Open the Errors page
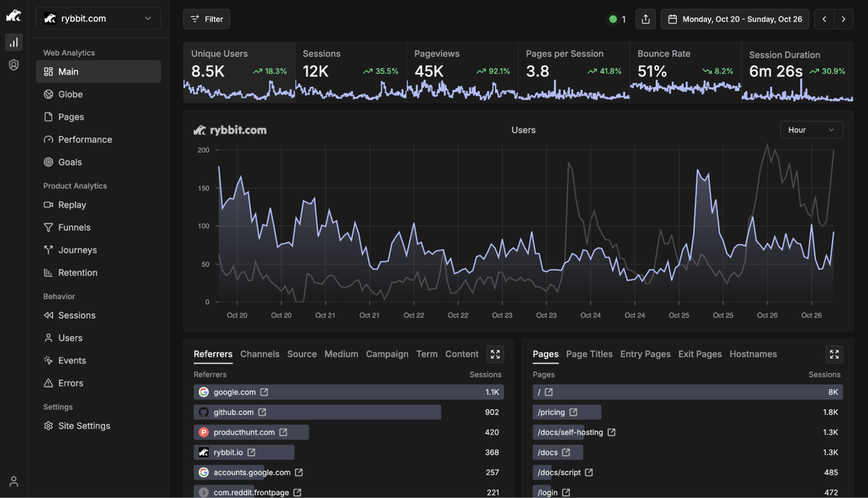 point(70,383)
